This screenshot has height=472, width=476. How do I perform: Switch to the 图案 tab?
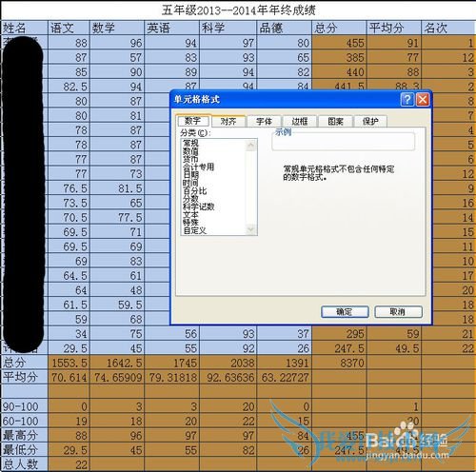tap(335, 121)
